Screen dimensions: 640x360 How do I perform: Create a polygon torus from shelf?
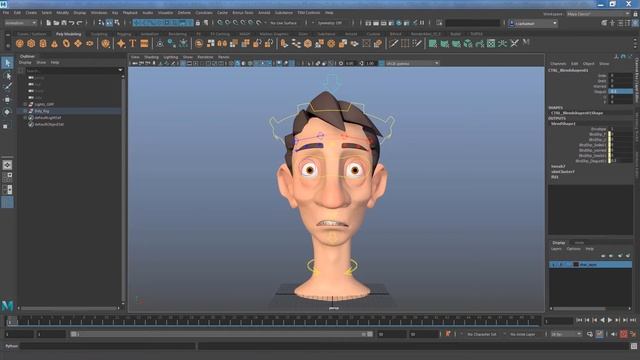66,43
